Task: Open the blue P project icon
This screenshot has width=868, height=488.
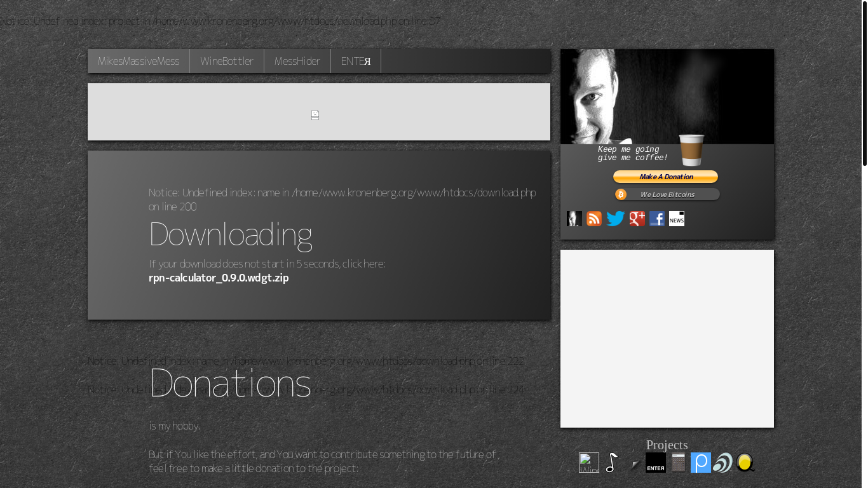Action: pyautogui.click(x=701, y=463)
